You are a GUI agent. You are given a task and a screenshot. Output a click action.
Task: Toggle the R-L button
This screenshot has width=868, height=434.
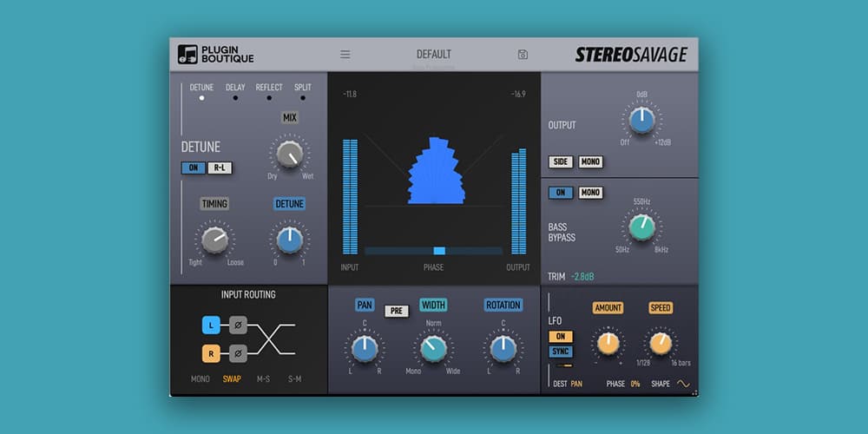coord(220,168)
